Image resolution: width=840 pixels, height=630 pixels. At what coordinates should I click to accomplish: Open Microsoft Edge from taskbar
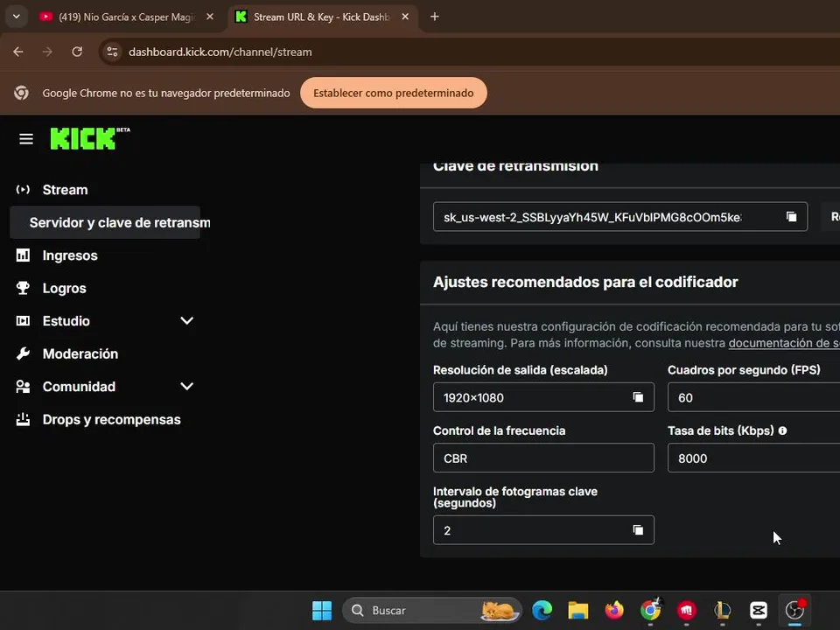pos(542,610)
